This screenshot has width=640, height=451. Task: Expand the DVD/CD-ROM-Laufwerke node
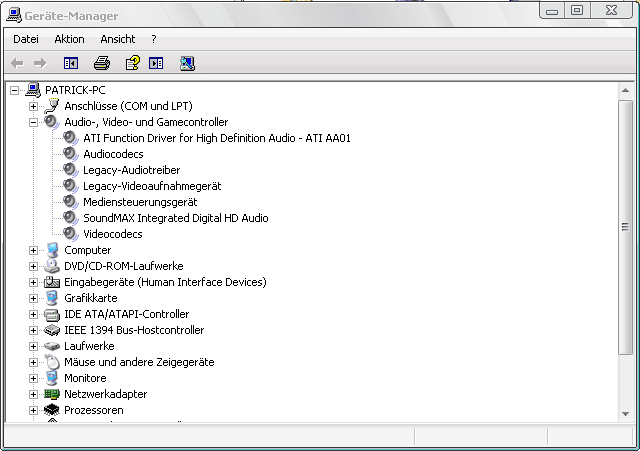coord(33,266)
